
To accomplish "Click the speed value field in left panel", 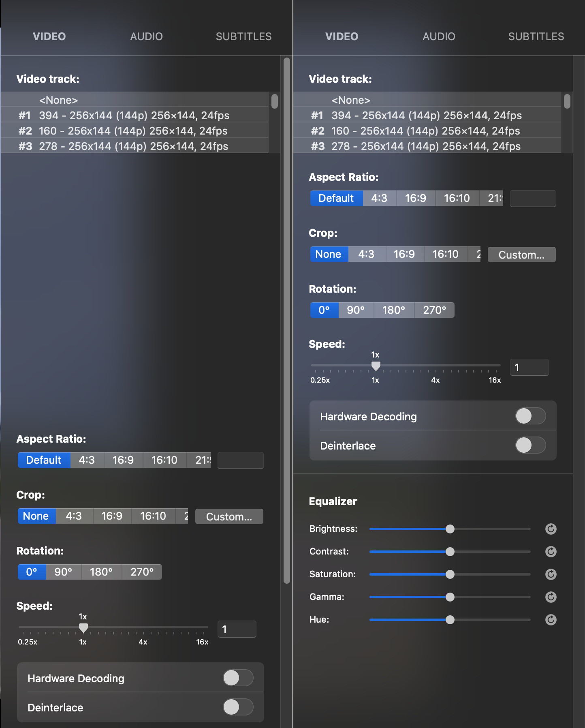I will [237, 629].
